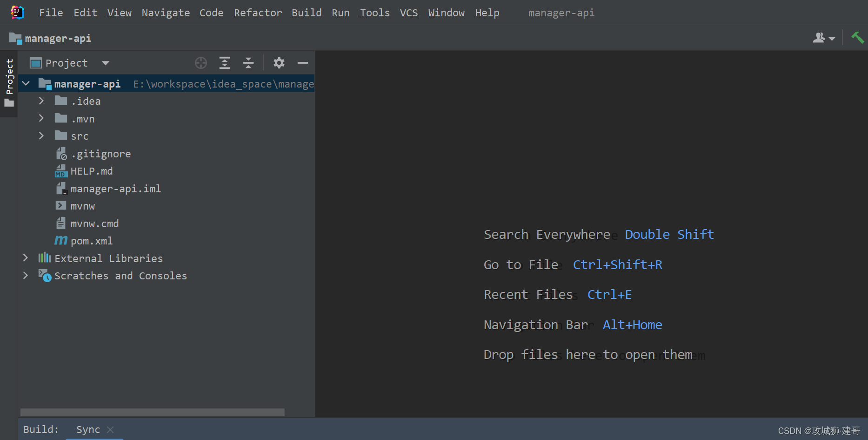Click the HELP.md markdown file icon
The height and width of the screenshot is (440, 868).
tap(61, 171)
